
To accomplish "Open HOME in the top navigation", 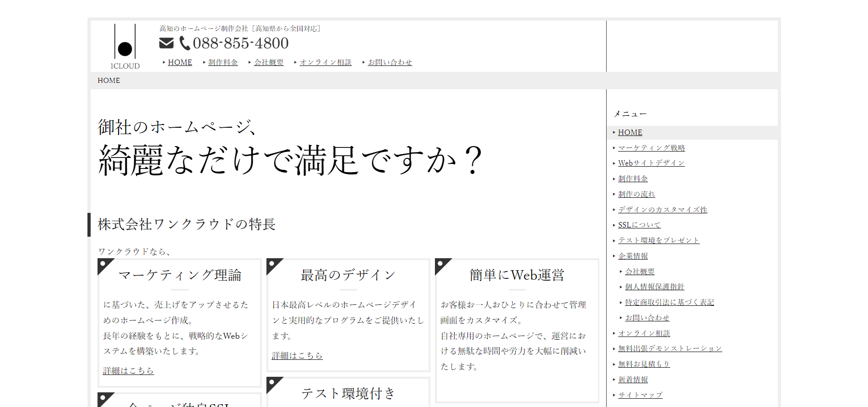I will [x=180, y=62].
